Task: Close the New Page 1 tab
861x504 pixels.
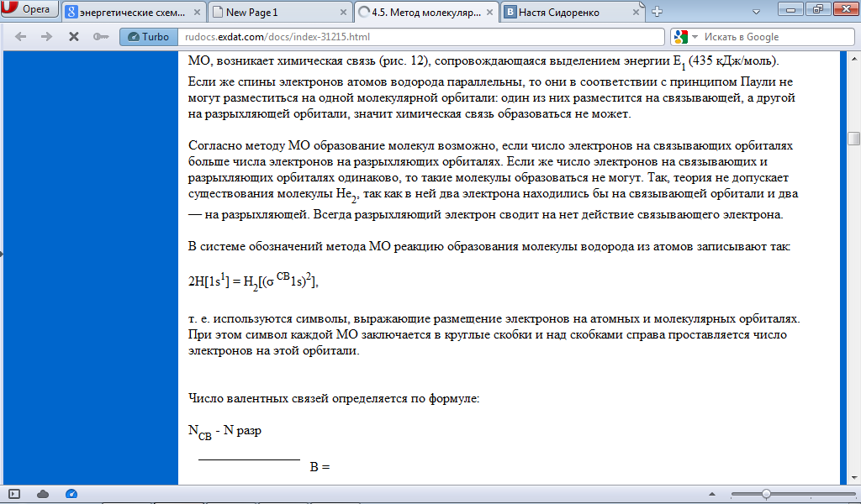Action: [343, 12]
